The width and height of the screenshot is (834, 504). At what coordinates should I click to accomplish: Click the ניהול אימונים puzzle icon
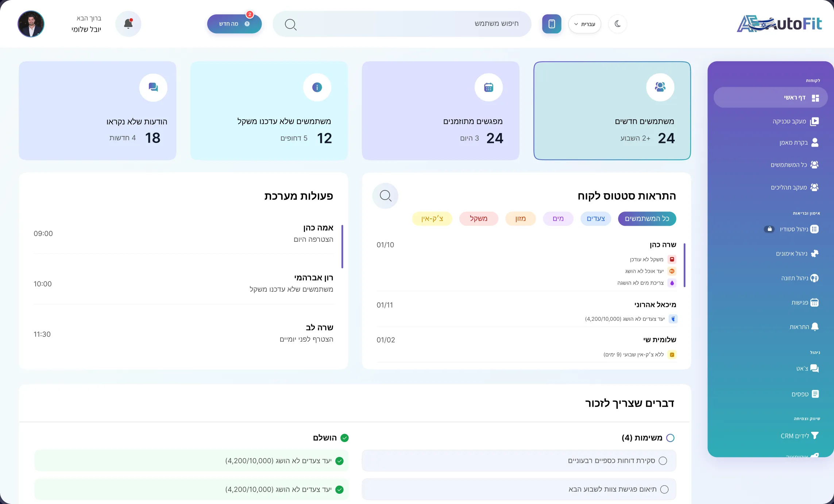[815, 253]
